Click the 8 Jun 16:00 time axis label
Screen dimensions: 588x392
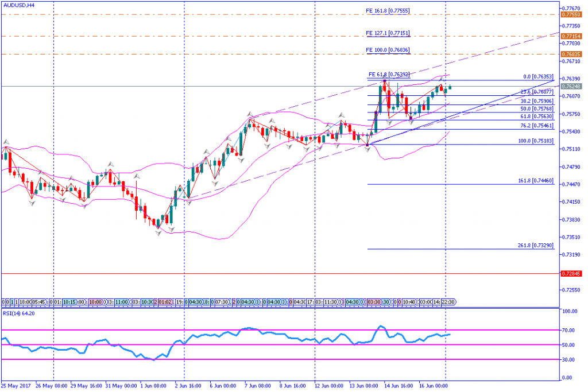coord(293,386)
